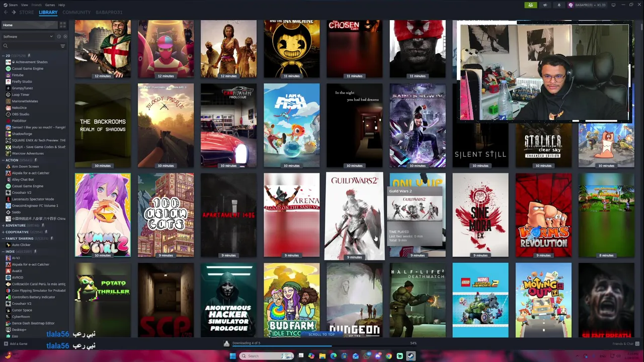Viewport: 644px width, 362px height.
Task: Open LEGO Marvel Super Heroes 2 cover
Action: pos(480,300)
